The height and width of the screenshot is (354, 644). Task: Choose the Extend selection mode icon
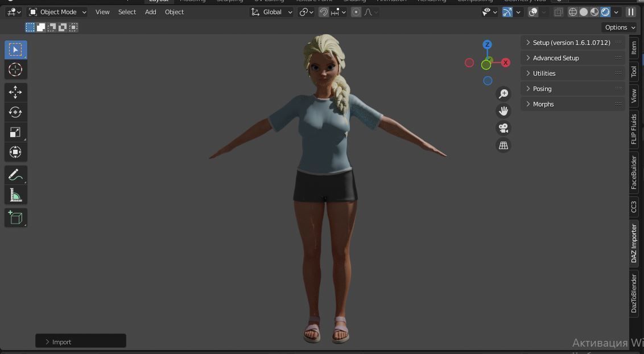click(40, 27)
